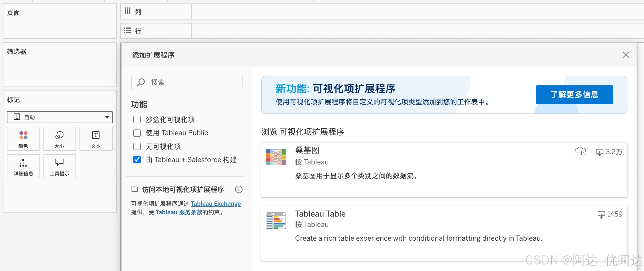Click 按 Tableau under 桑基图
The image size is (644, 271).
pyautogui.click(x=312, y=162)
